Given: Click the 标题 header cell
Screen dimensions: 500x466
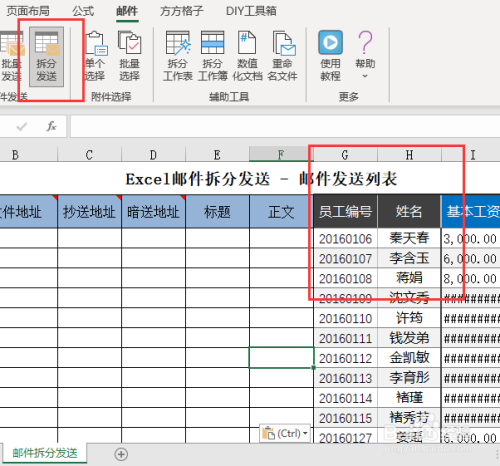Looking at the screenshot, I should (217, 212).
